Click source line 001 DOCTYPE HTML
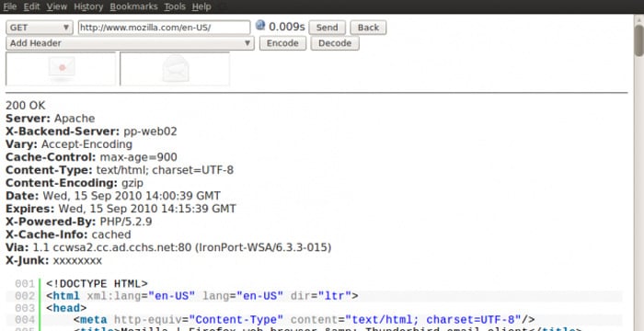644x331 pixels. pyautogui.click(x=97, y=284)
